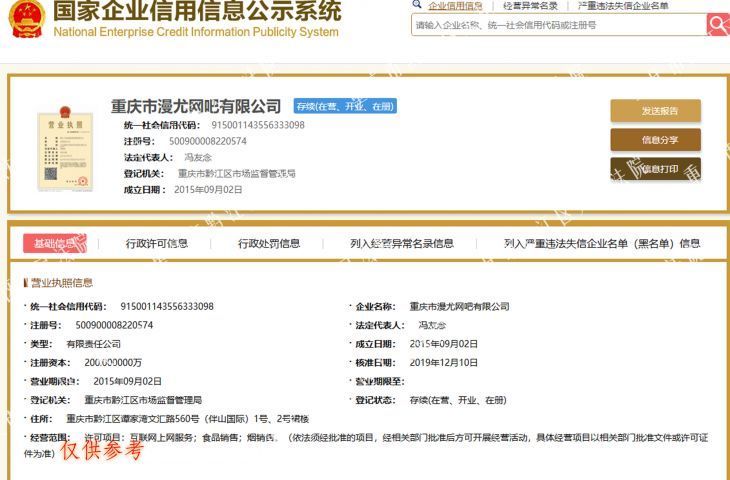This screenshot has width=730, height=480.
Task: Open the 营业执照 license thumbnail
Action: pos(65,149)
